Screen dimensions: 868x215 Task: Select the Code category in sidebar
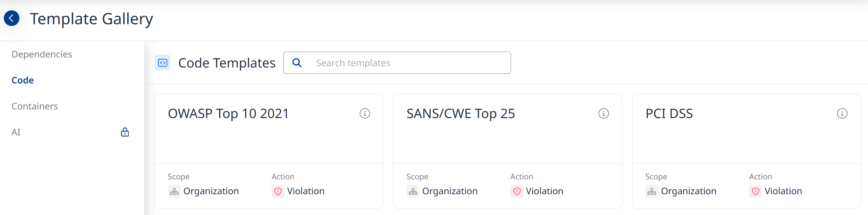23,80
